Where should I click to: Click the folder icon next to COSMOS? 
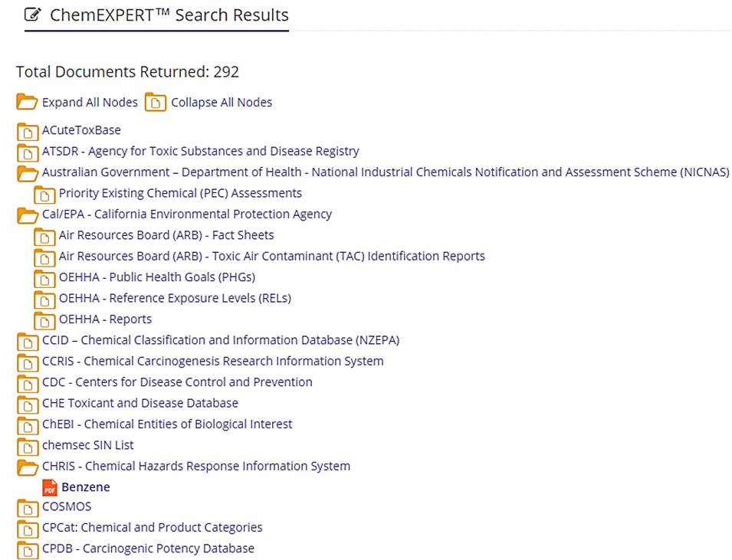[x=28, y=507]
